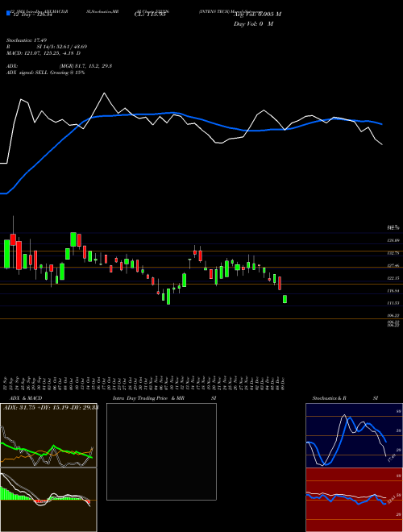Click the 138.09 price axis label
The height and width of the screenshot is (532, 403).
[x=393, y=240]
